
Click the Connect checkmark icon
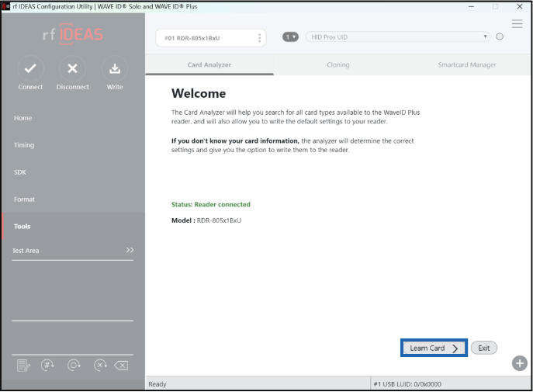pos(30,68)
